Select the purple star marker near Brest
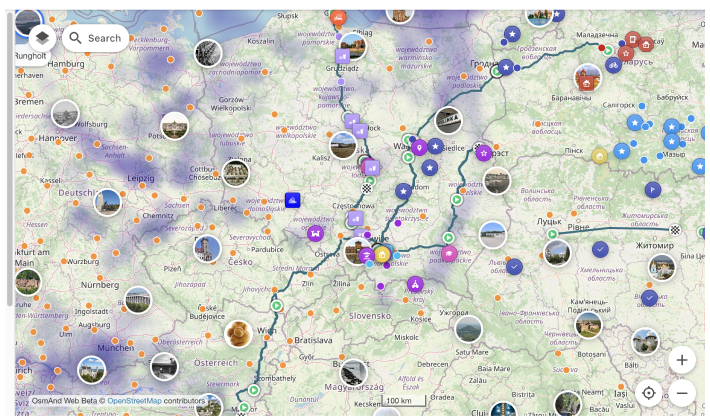 [x=483, y=153]
